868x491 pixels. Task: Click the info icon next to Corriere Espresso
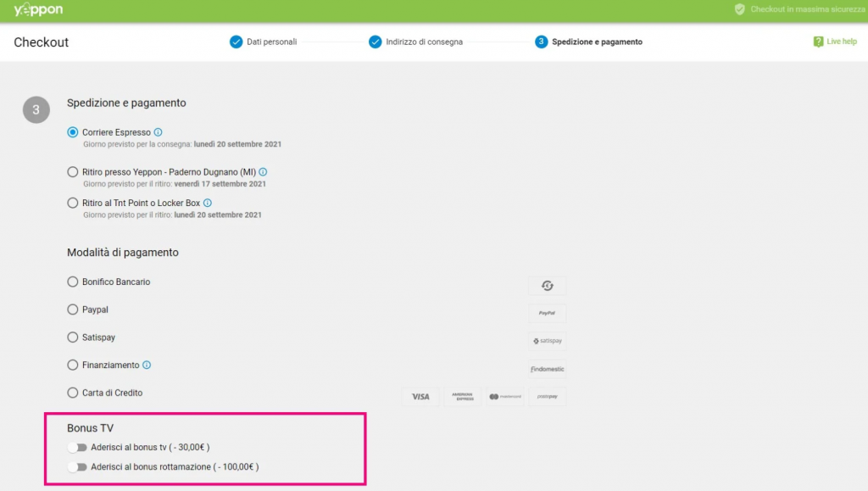coord(159,132)
